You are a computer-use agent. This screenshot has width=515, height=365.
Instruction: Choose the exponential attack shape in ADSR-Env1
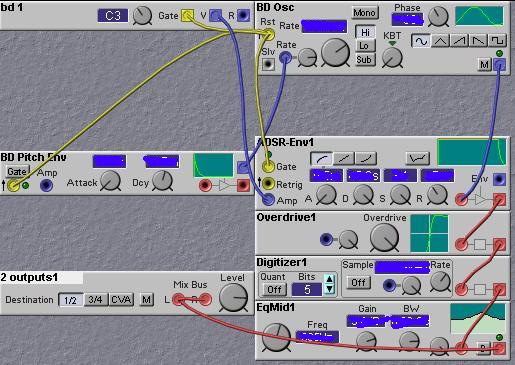[x=366, y=159]
